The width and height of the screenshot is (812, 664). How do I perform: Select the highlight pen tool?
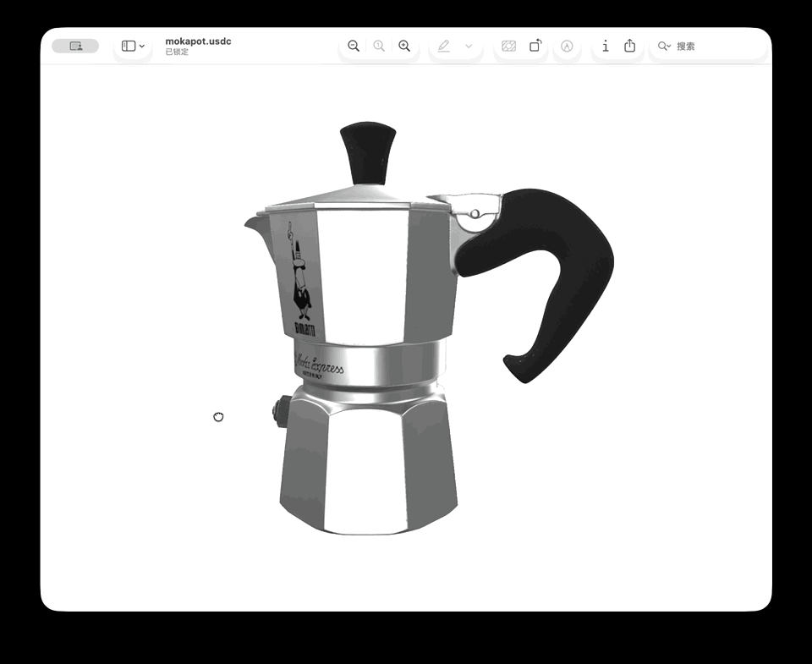click(x=444, y=46)
